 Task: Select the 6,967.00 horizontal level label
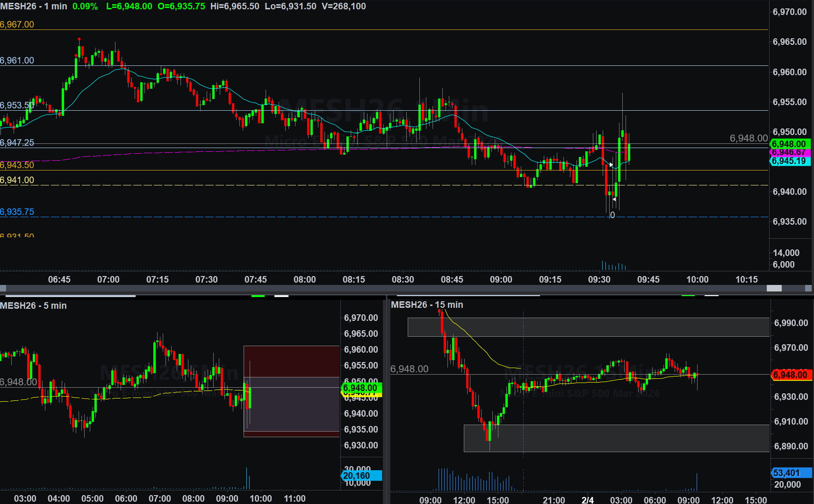[17, 24]
